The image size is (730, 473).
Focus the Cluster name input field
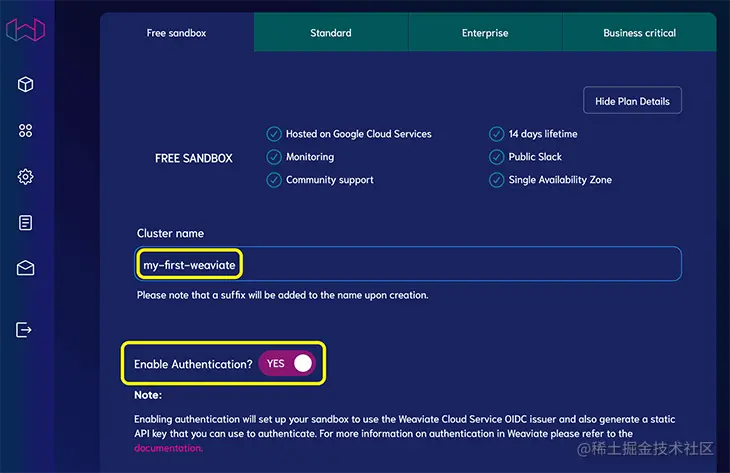(x=408, y=264)
